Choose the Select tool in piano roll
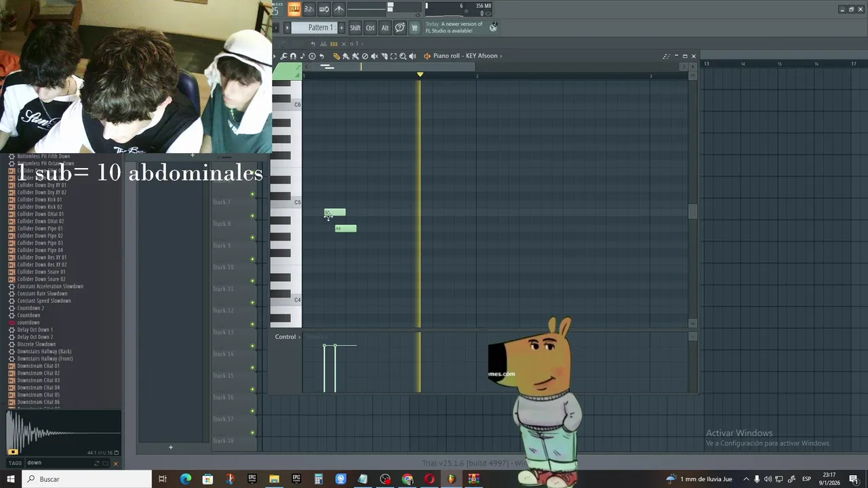Screen dimensions: 868x488 [x=393, y=56]
